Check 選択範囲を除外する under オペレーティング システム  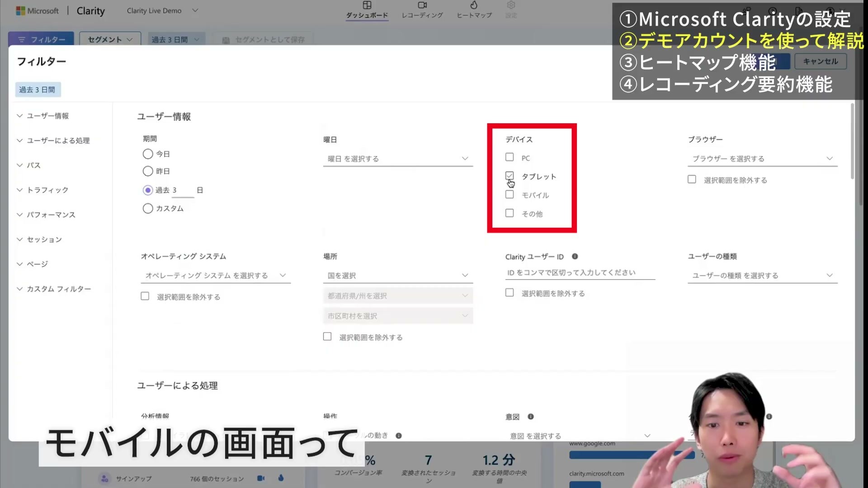pyautogui.click(x=145, y=296)
